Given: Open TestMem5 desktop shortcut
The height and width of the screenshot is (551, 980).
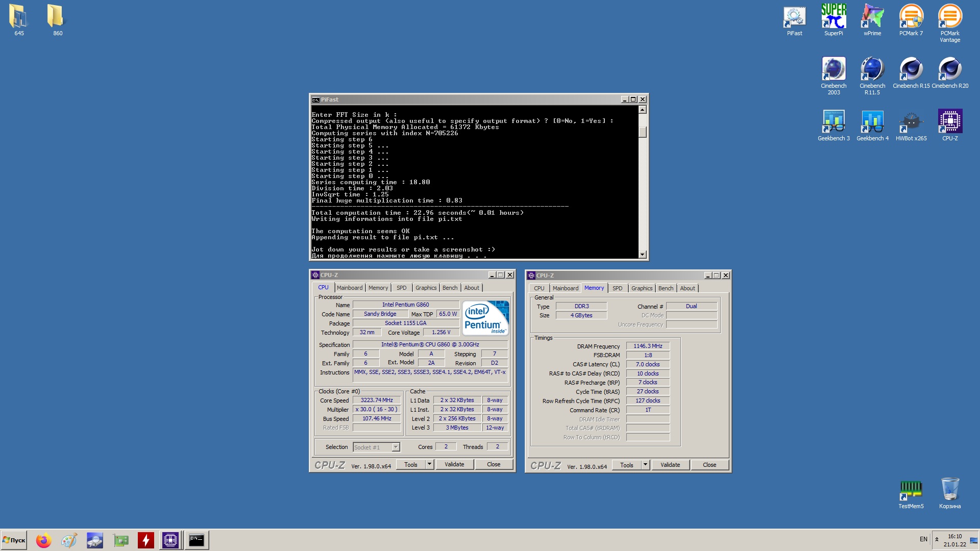Looking at the screenshot, I should point(911,493).
